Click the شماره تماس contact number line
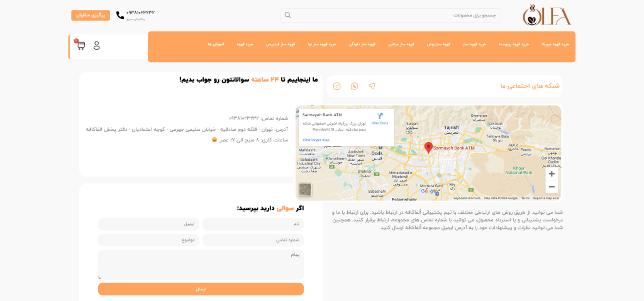Viewport: 644px width, 301px height. point(258,118)
